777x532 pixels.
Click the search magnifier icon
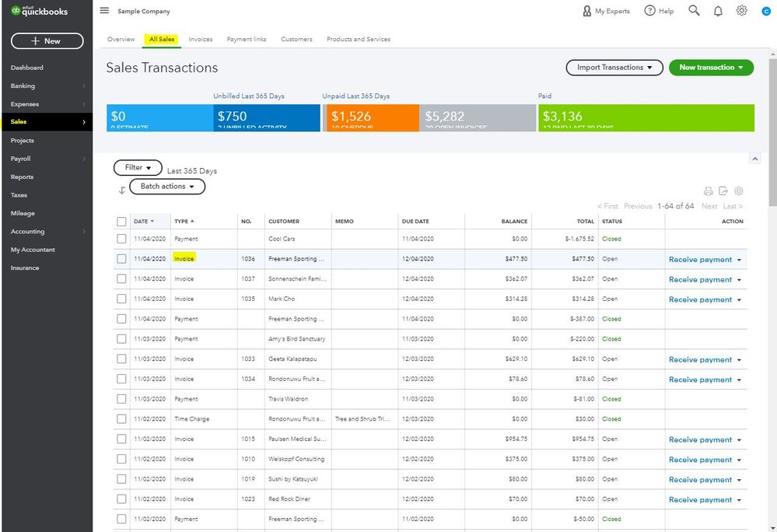pyautogui.click(x=695, y=10)
